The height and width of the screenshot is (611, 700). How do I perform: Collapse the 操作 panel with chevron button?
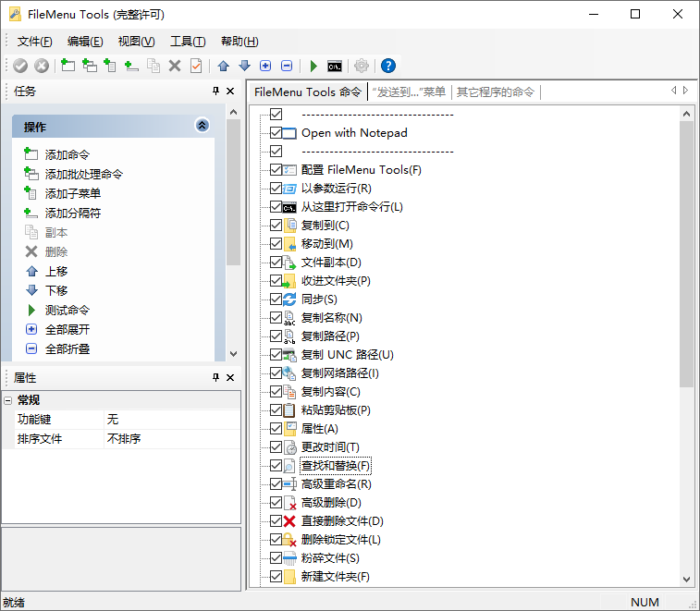[203, 127]
